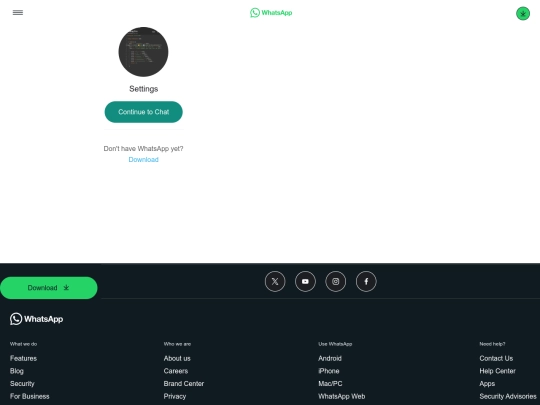Open the Instagram social icon

335,282
